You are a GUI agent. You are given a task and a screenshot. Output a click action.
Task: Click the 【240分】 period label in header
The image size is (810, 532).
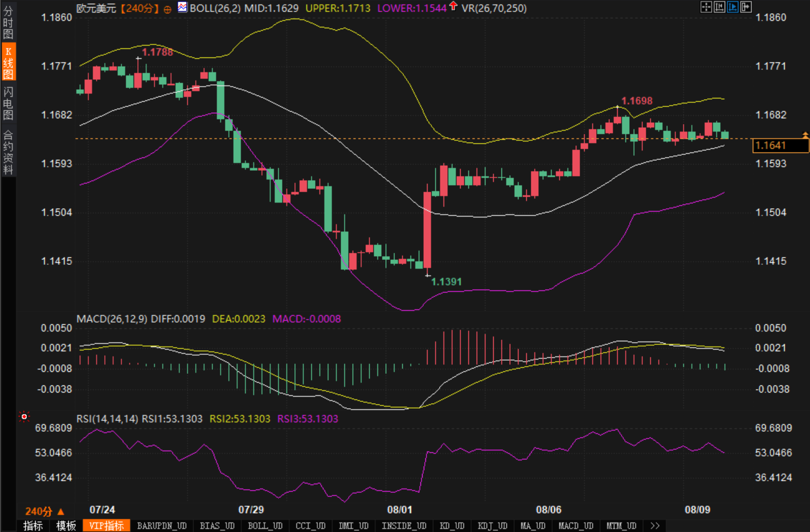coord(140,8)
